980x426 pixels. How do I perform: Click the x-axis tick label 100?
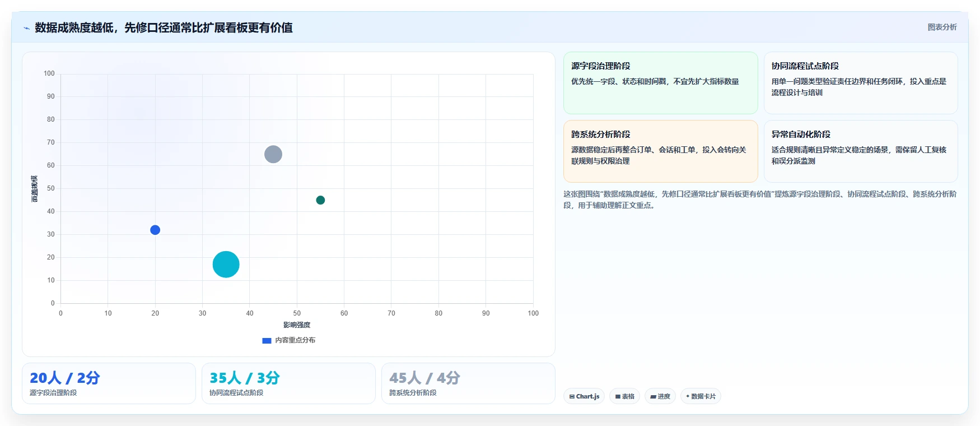533,313
